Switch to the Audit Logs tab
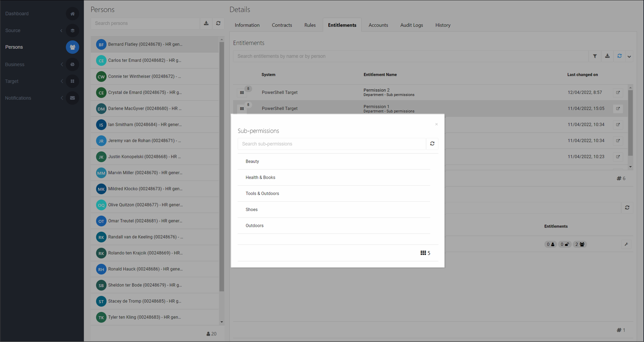644x342 pixels. coord(411,25)
